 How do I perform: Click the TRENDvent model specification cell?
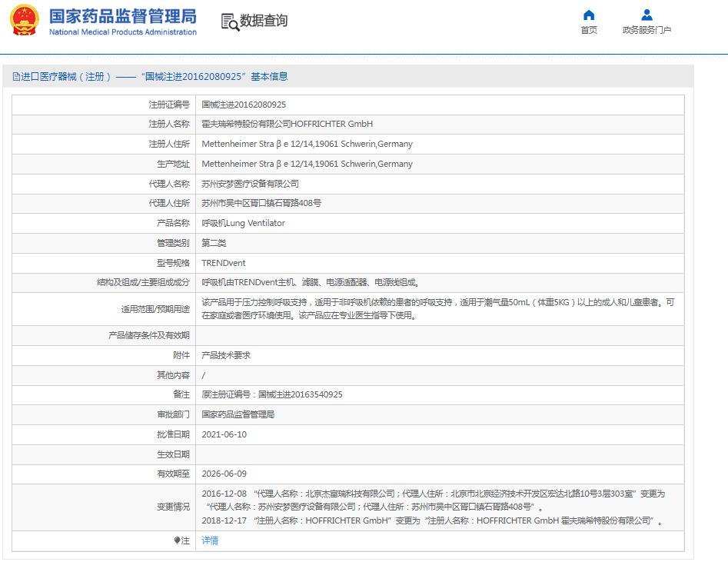[224, 263]
